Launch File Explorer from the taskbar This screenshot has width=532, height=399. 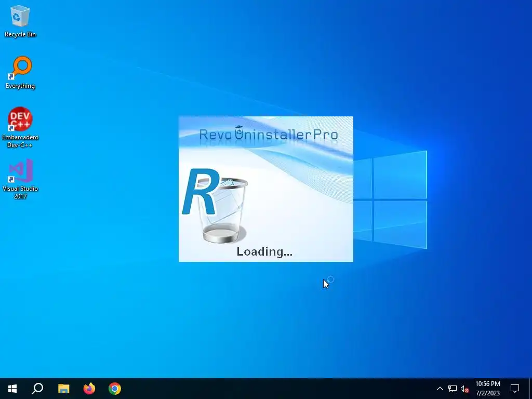click(x=63, y=389)
